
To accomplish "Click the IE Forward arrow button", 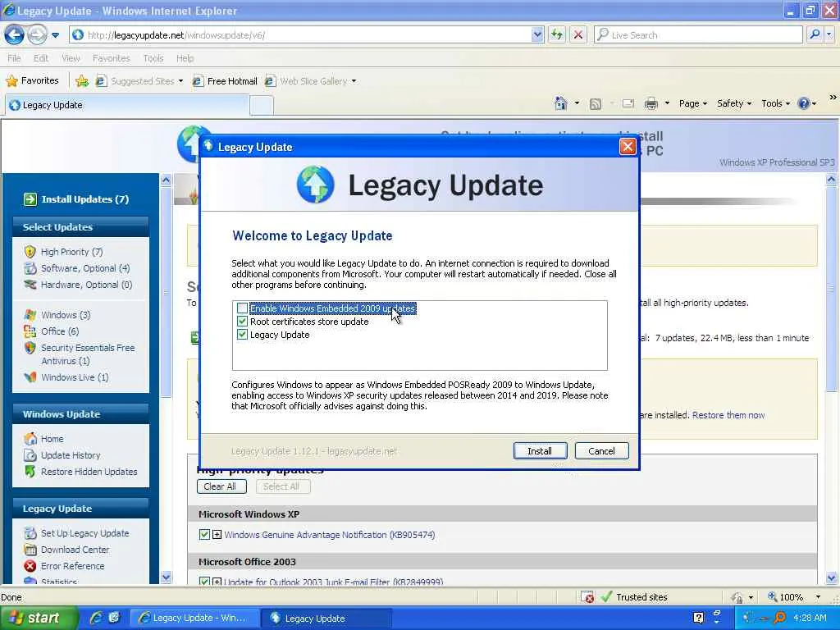I will click(x=37, y=35).
